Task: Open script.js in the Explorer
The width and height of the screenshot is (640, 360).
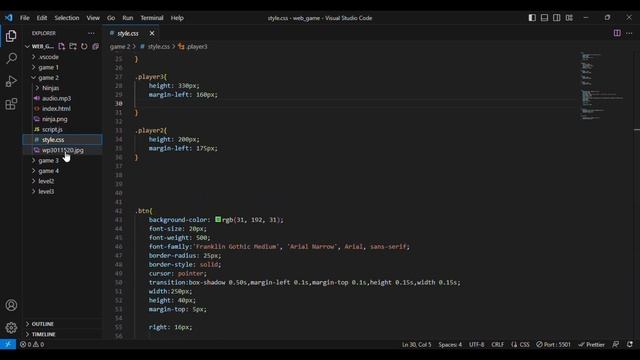Action: (52, 129)
